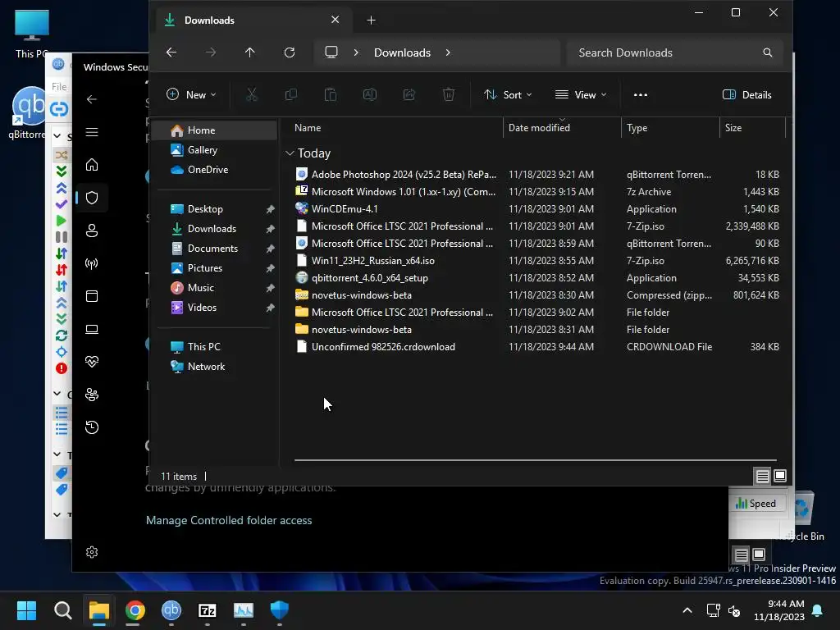Refresh the Downloads folder view
840x630 pixels.
(x=290, y=52)
